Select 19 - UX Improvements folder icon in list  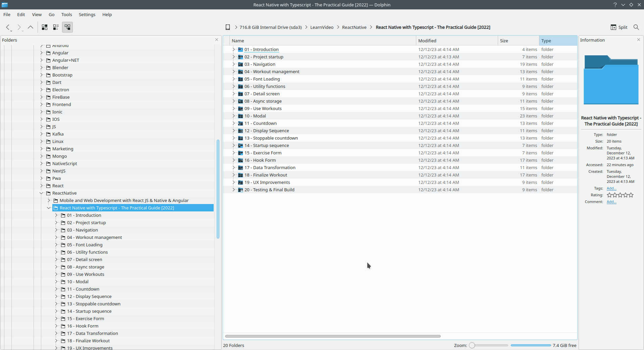[x=240, y=182]
